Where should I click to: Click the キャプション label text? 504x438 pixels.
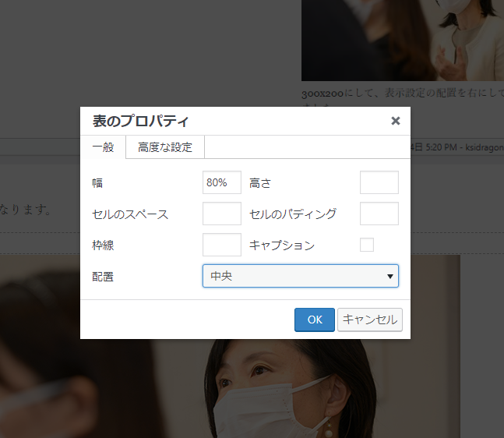(x=282, y=245)
